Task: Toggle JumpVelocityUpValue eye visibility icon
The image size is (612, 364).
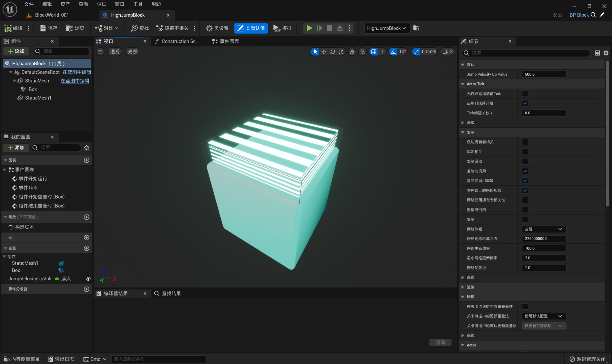Action: click(88, 279)
